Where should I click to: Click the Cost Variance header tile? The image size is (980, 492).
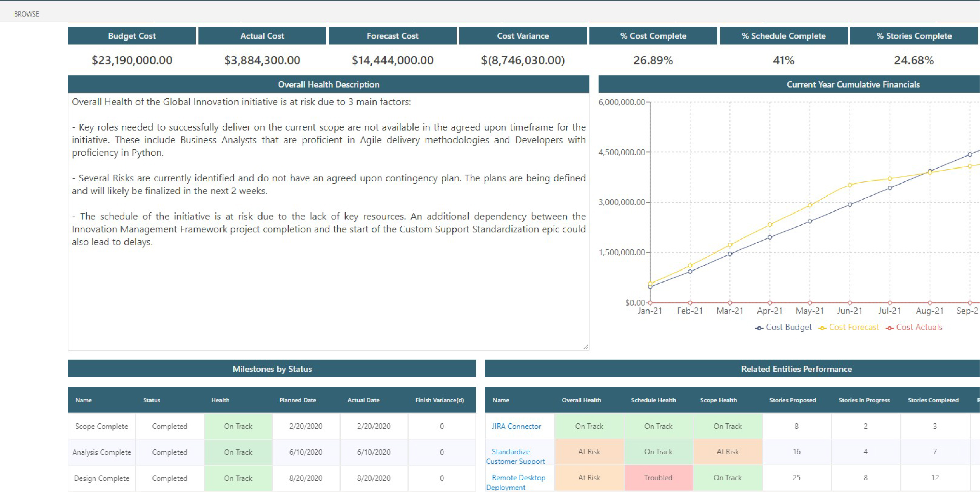[523, 36]
